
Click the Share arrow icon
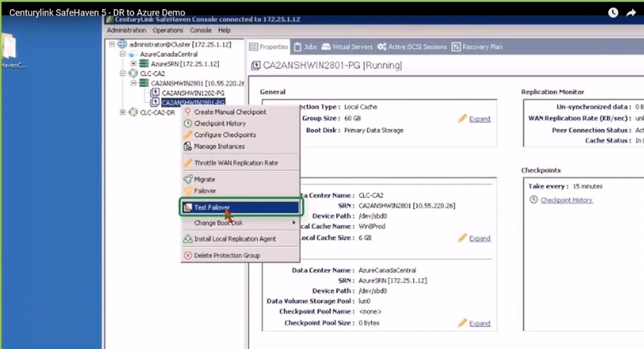pyautogui.click(x=631, y=12)
